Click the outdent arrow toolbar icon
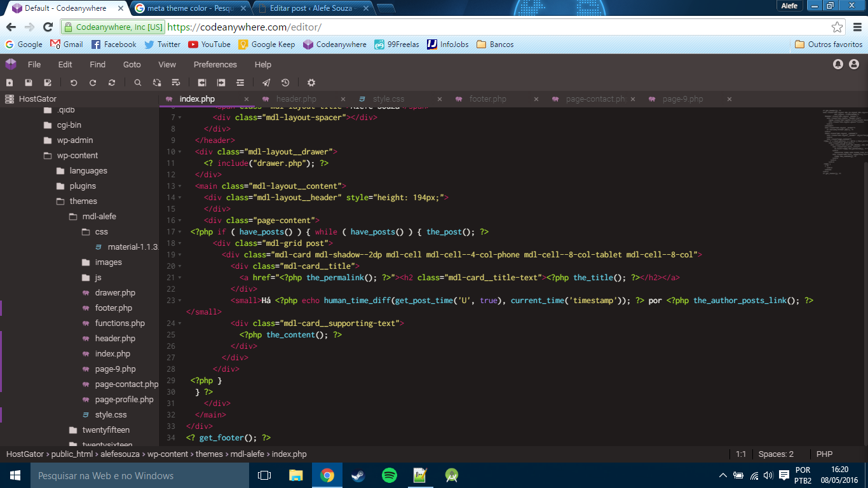Screen dimensions: 868x488 point(202,83)
